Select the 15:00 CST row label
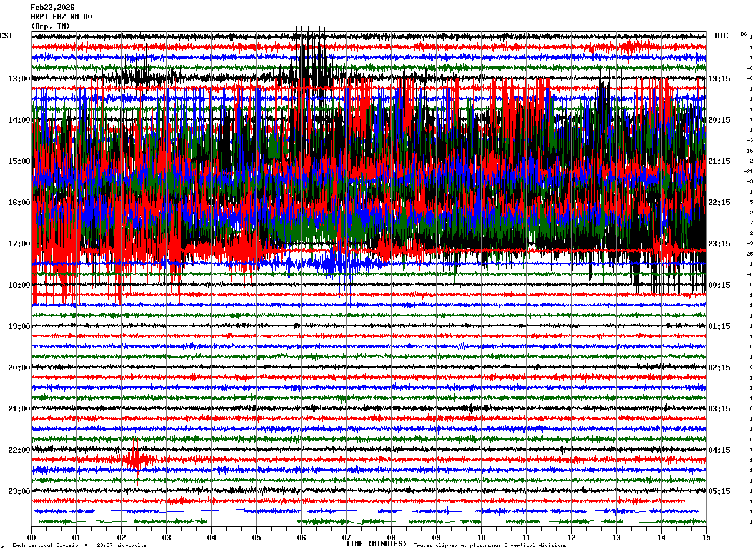 point(19,161)
